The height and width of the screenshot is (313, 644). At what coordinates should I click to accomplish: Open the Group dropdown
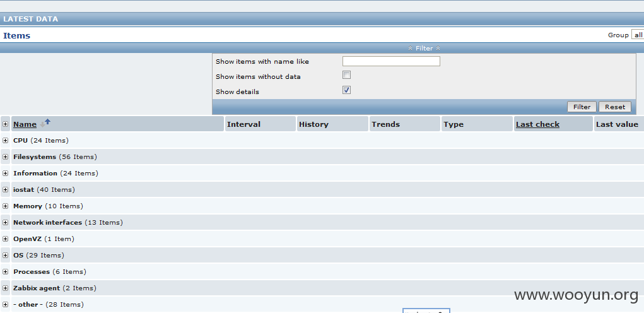(638, 35)
